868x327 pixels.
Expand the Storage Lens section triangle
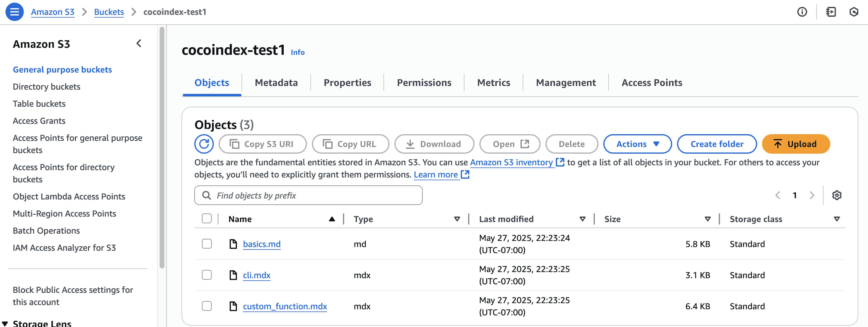click(x=5, y=323)
